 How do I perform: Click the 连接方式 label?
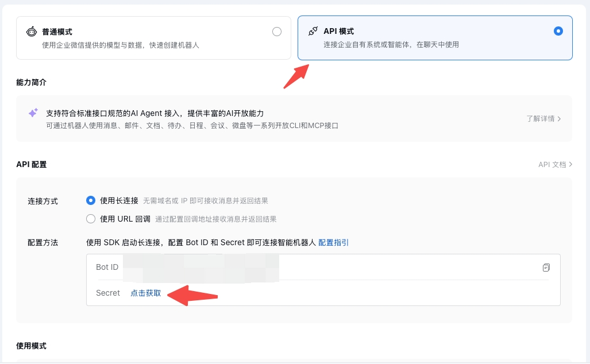coord(43,201)
